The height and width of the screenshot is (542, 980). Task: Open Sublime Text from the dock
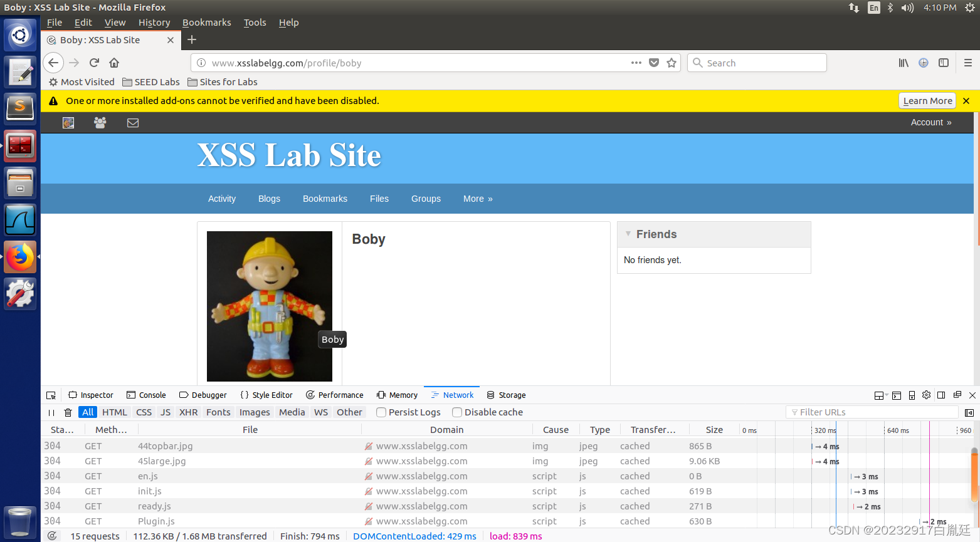pyautogui.click(x=20, y=108)
